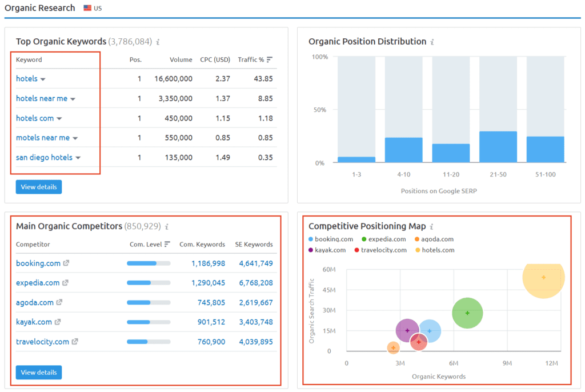585x392 pixels.
Task: Open agoda.com common keywords 745,805
Action: tap(211, 303)
